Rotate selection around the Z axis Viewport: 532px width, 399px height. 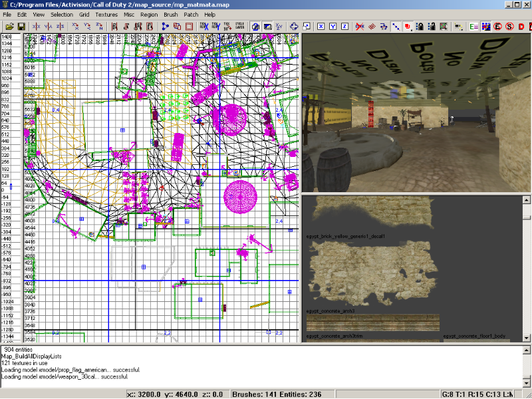[99, 27]
